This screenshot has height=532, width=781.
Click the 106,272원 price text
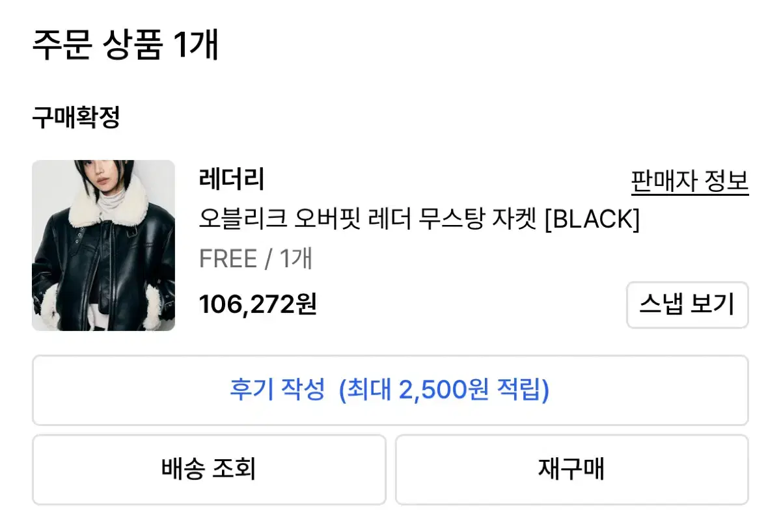click(258, 304)
